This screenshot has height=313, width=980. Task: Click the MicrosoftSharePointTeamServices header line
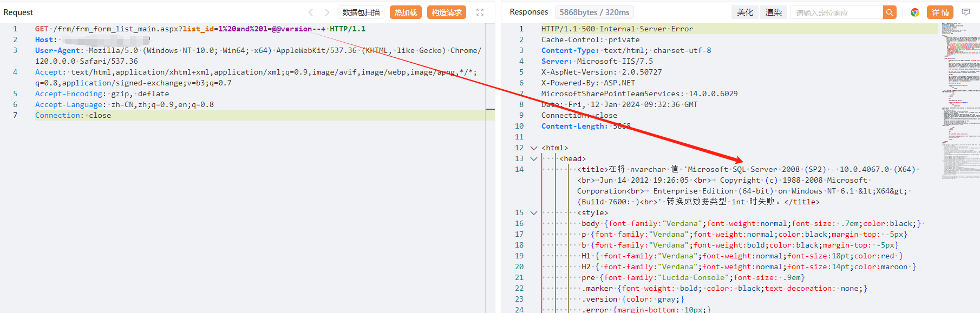pyautogui.click(x=639, y=94)
